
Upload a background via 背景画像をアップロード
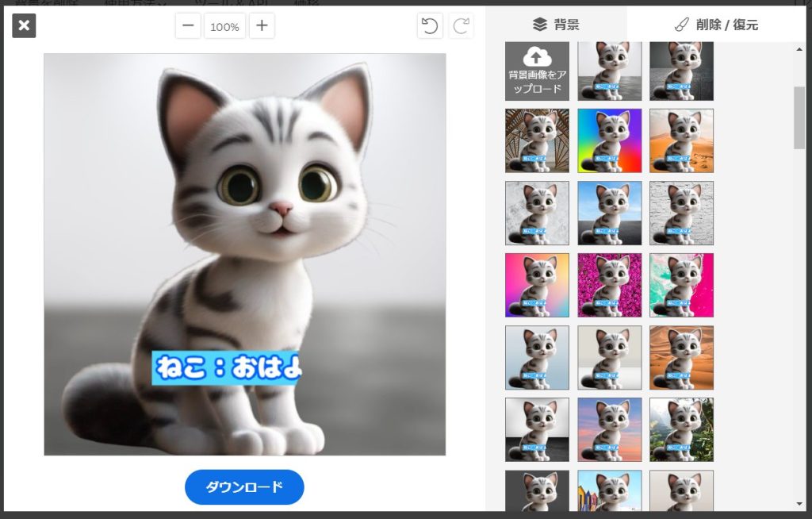pyautogui.click(x=537, y=71)
